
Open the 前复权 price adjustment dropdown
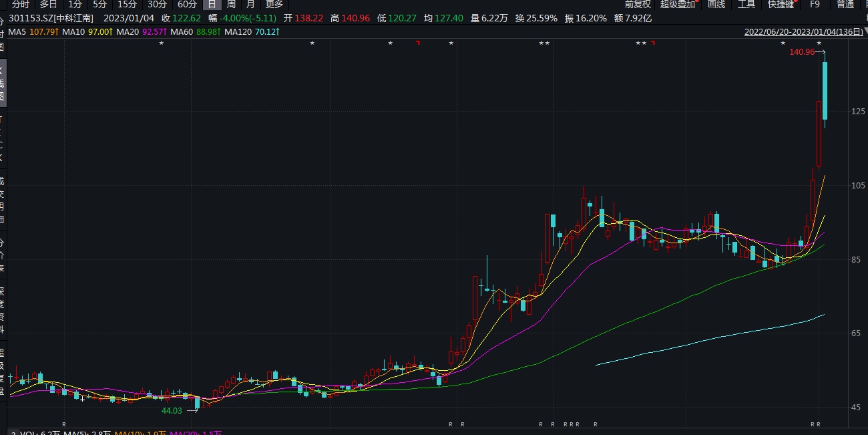[638, 4]
